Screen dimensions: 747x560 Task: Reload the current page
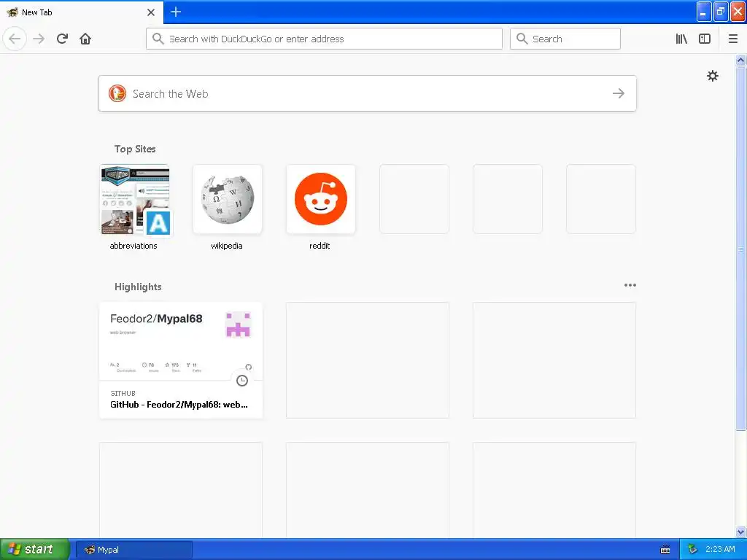[62, 39]
